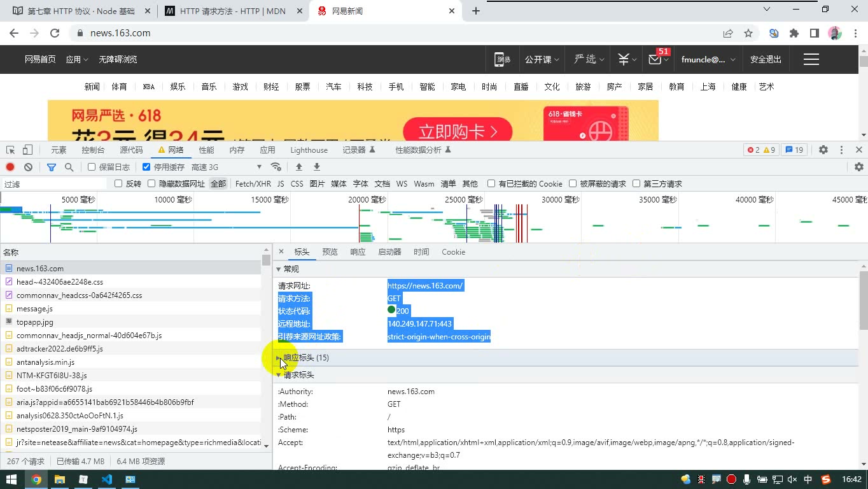Share this page from address bar
The height and width of the screenshot is (489, 868).
coord(728,33)
